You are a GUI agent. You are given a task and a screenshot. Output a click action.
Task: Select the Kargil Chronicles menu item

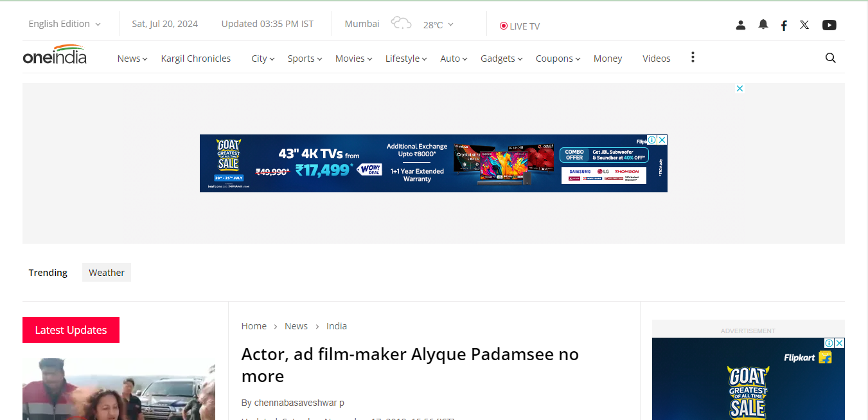[x=195, y=59]
